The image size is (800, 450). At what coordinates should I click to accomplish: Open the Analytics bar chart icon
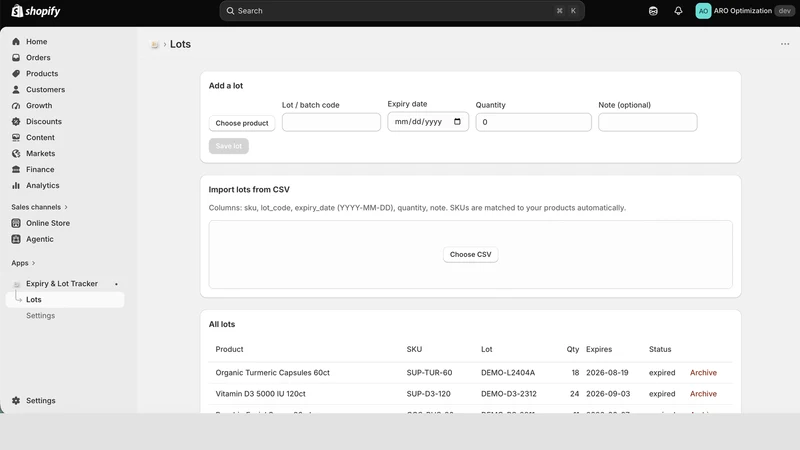(16, 185)
